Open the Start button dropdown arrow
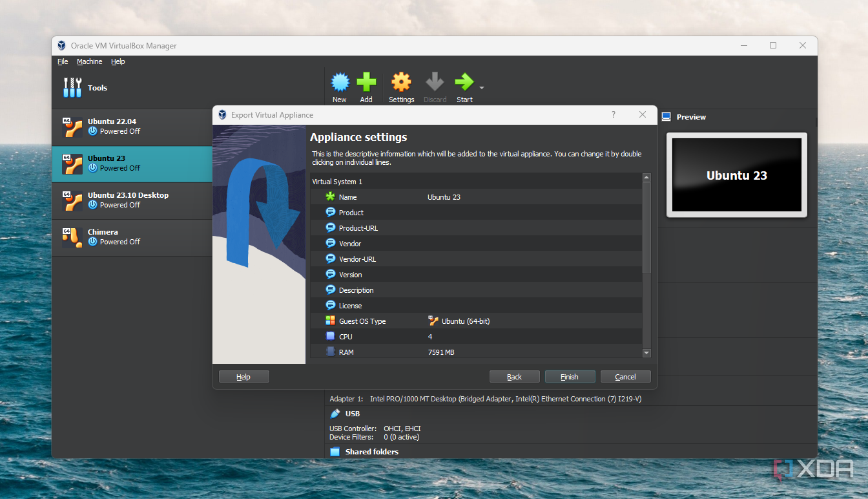This screenshot has height=499, width=868. [x=481, y=87]
